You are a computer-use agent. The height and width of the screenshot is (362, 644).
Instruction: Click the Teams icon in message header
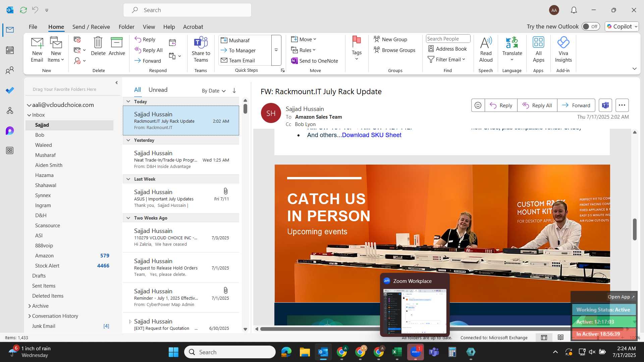coord(605,105)
